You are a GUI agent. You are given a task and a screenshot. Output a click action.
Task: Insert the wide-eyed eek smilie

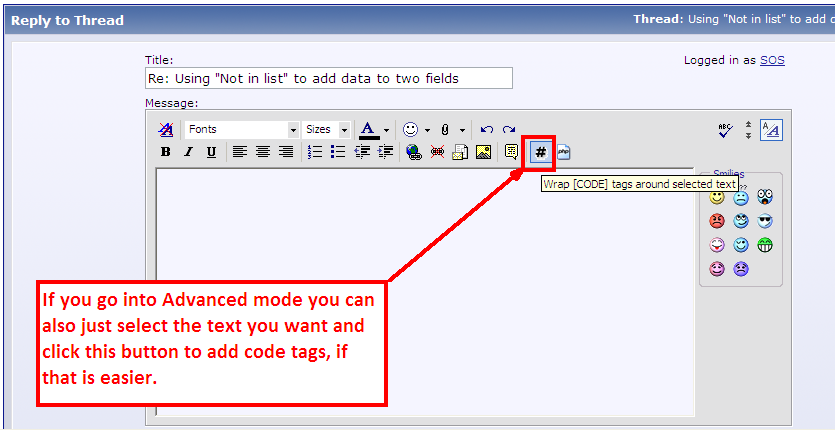765,197
